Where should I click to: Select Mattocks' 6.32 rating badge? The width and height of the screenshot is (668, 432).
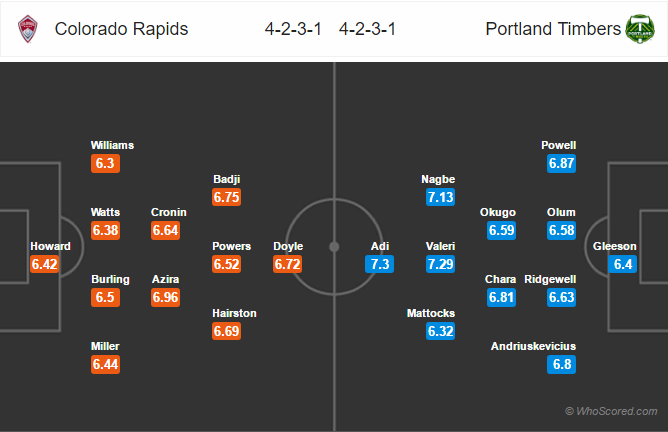click(441, 331)
